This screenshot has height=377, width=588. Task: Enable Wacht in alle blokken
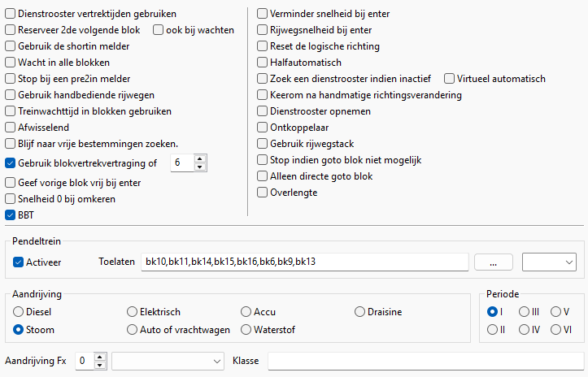tap(11, 63)
